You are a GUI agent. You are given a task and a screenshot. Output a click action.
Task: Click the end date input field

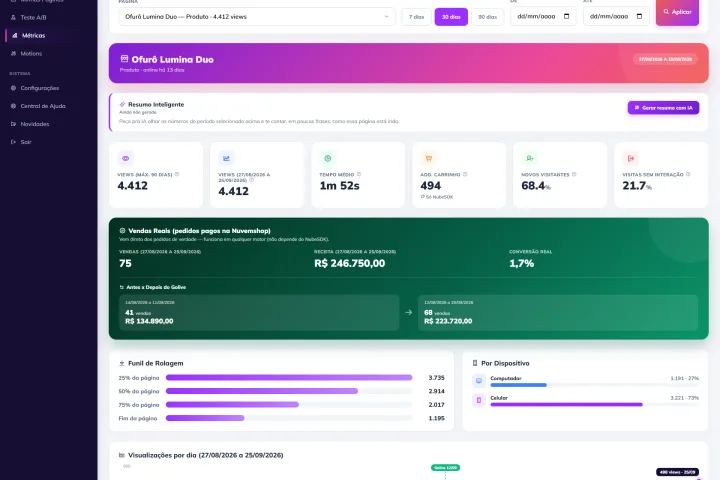pyautogui.click(x=616, y=17)
